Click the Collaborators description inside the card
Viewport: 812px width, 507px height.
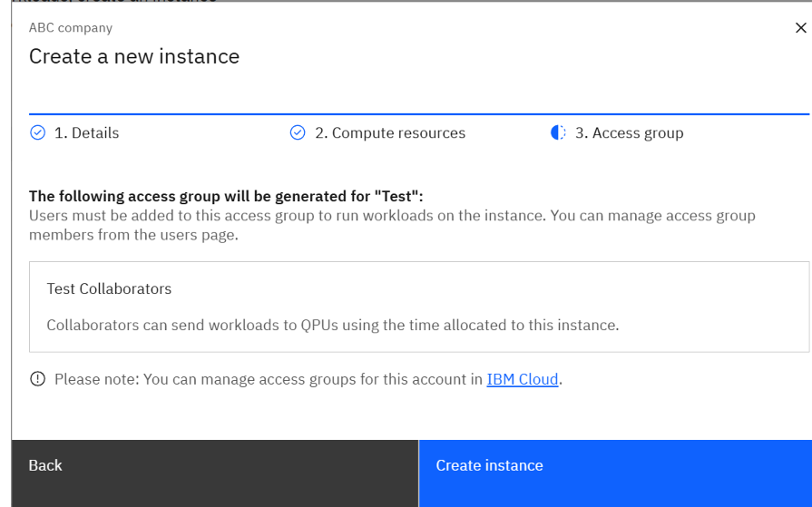click(332, 325)
